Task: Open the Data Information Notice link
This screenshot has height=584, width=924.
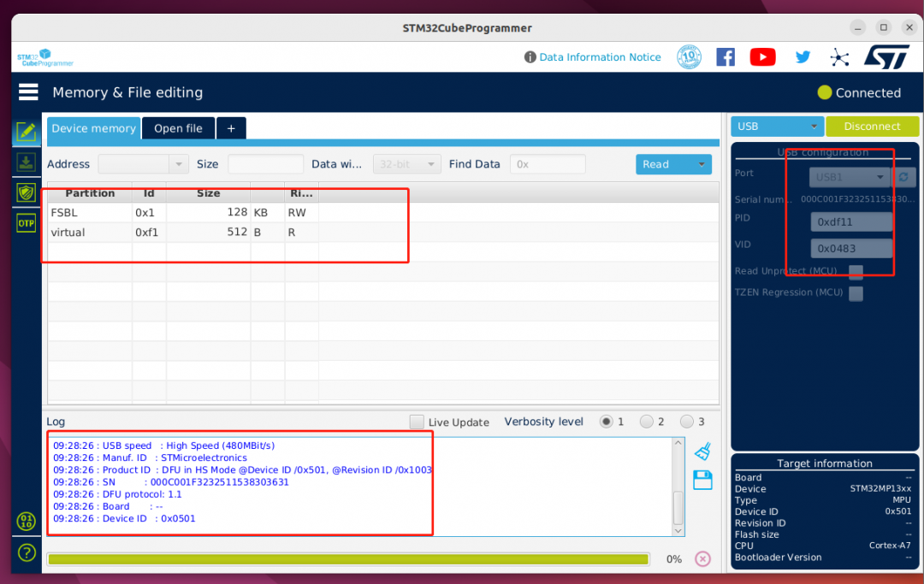Action: tap(599, 56)
